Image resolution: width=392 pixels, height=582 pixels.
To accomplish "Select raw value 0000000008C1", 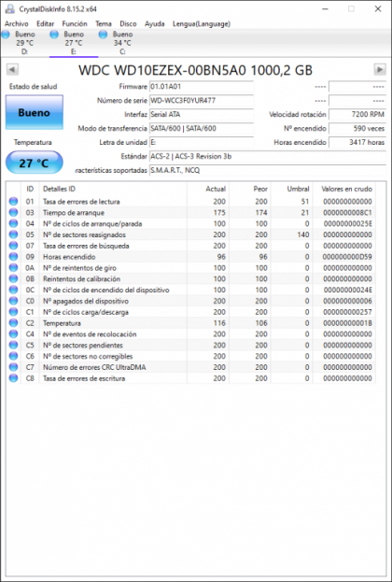I will pos(347,213).
